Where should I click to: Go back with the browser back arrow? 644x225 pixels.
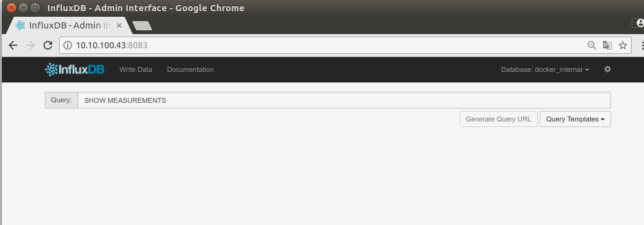click(x=13, y=45)
